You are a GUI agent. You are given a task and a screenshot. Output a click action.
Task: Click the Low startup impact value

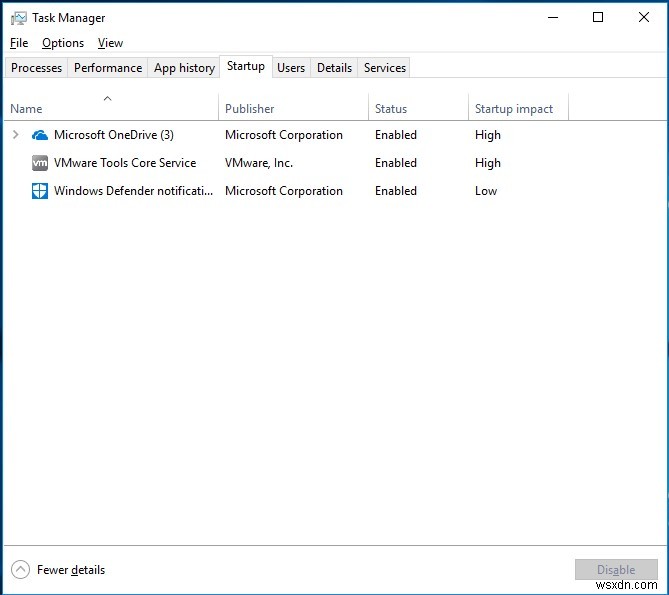(486, 191)
